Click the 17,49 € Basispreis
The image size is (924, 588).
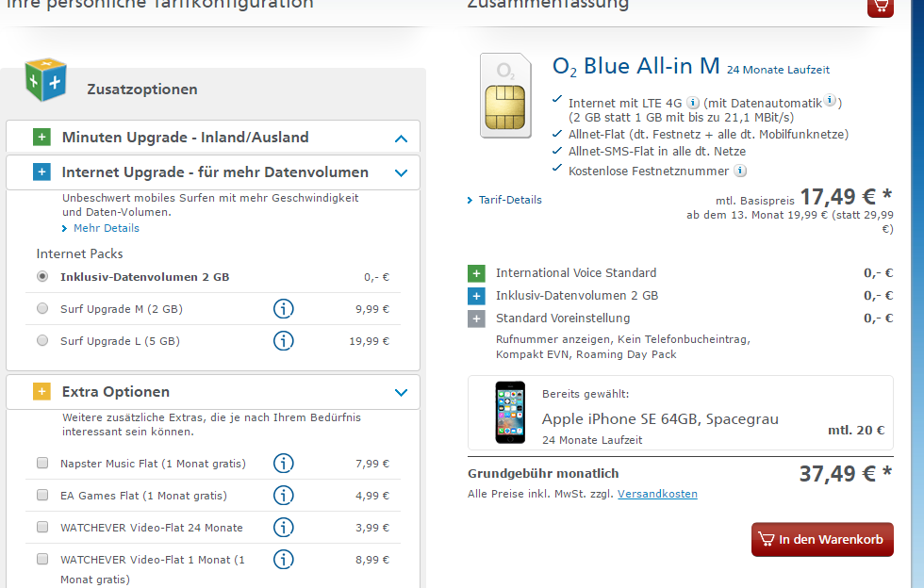846,196
